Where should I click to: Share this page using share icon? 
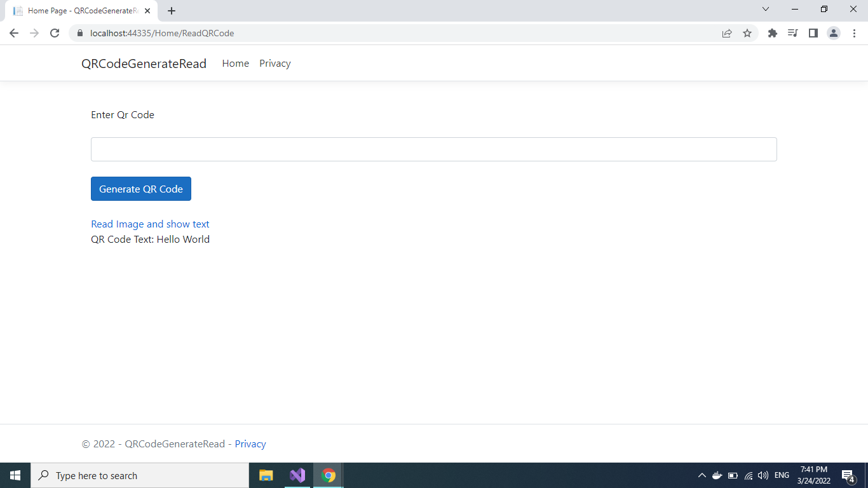point(727,33)
